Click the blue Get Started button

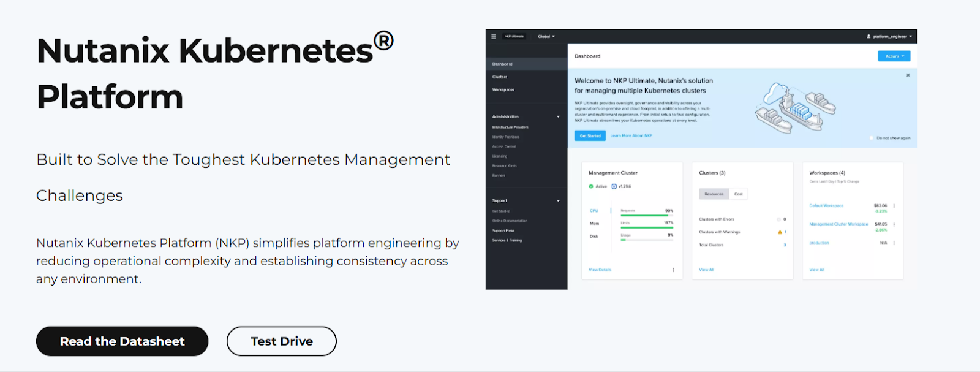[x=590, y=136]
